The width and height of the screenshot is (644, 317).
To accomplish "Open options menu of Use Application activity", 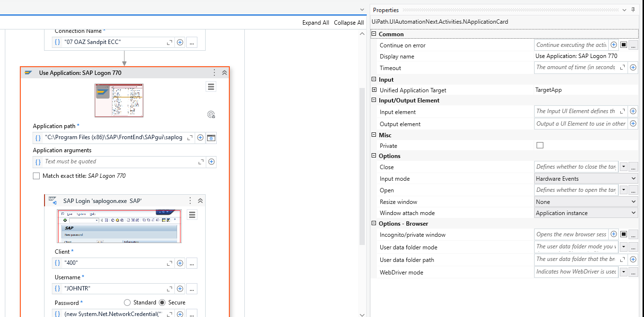I will pos(214,72).
